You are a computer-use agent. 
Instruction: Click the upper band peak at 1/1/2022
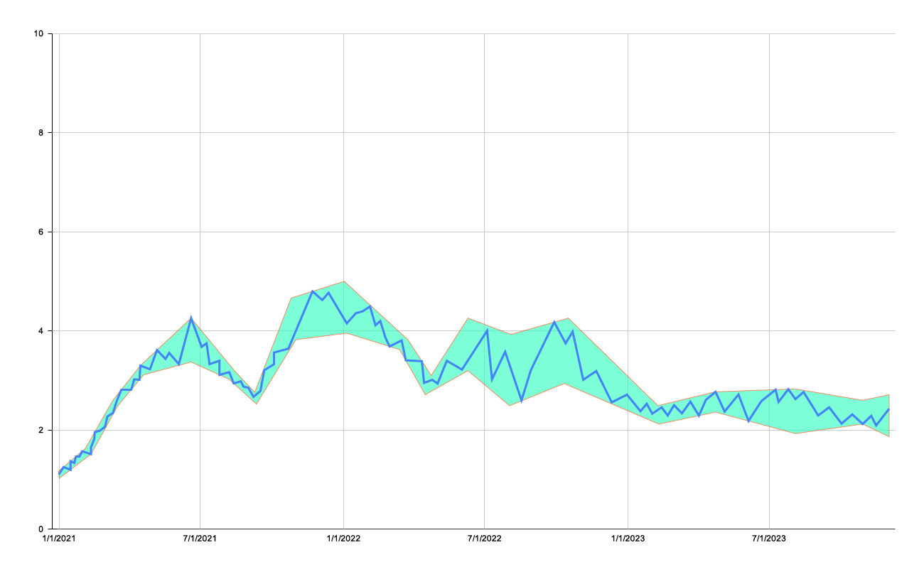(344, 281)
